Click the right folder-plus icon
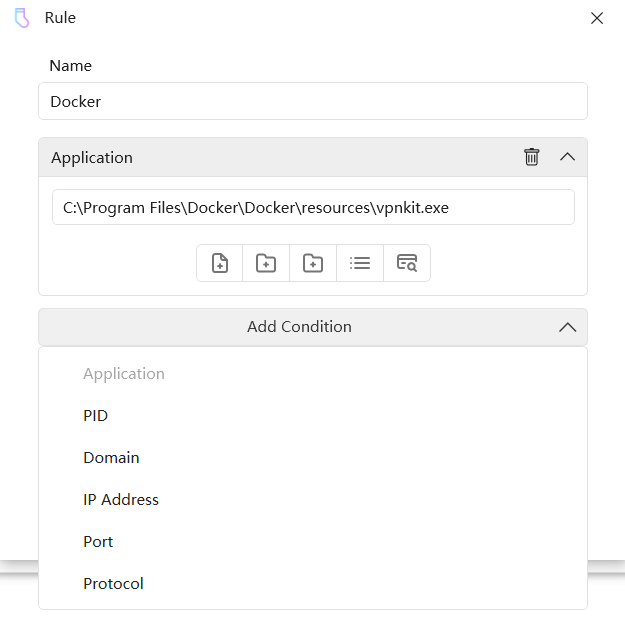625x617 pixels. tap(313, 263)
